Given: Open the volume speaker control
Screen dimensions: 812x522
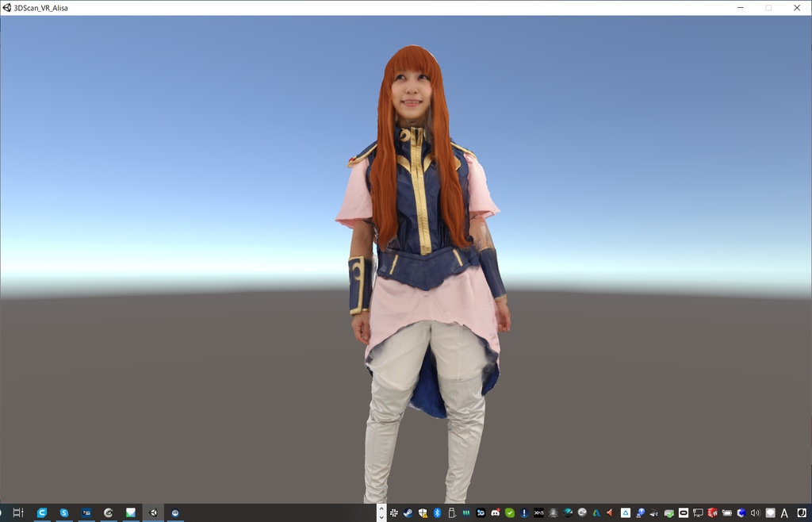Looking at the screenshot, I should [755, 512].
